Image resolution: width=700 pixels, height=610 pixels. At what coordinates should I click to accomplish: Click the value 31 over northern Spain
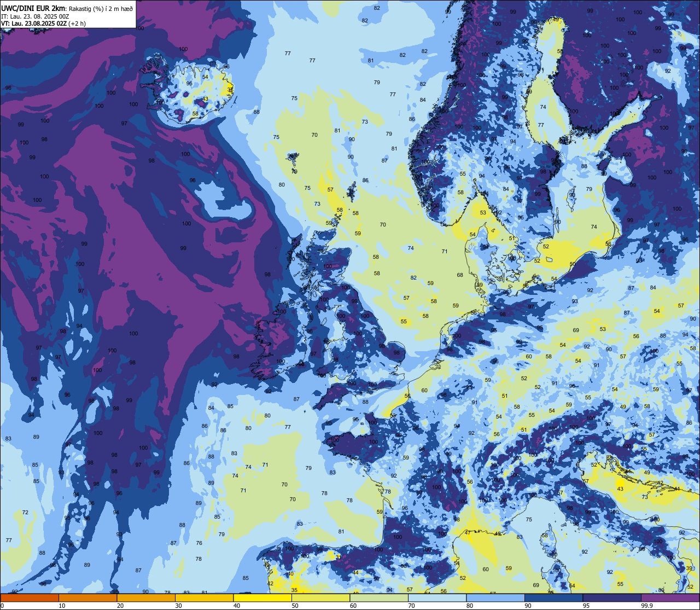click(339, 557)
